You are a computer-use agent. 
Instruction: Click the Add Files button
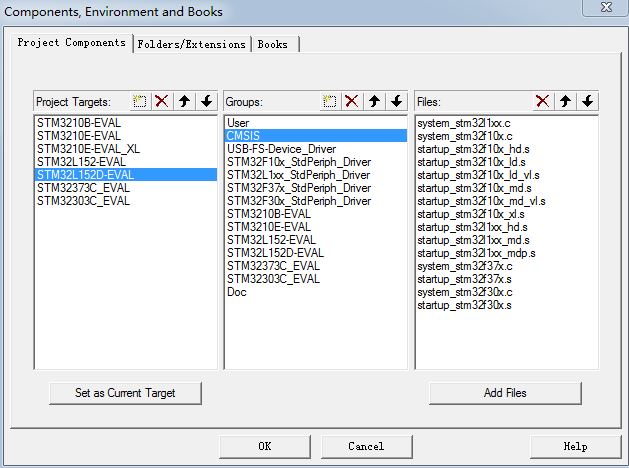point(505,393)
